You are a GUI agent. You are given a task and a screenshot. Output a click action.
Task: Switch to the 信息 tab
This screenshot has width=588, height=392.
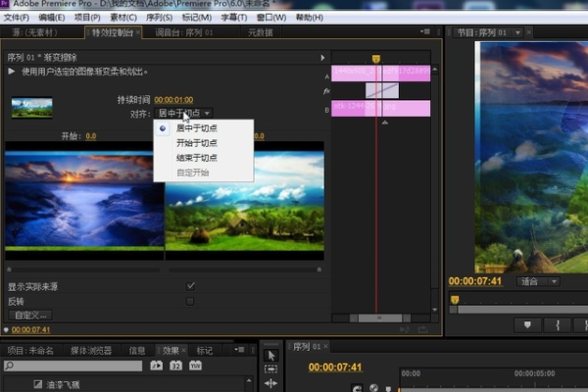pos(137,351)
